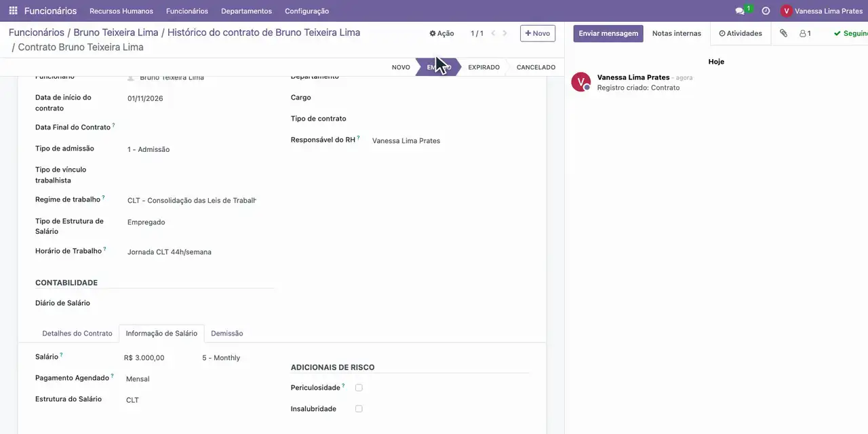Enable the Periculosidade checkbox
The image size is (868, 434).
[x=359, y=388]
